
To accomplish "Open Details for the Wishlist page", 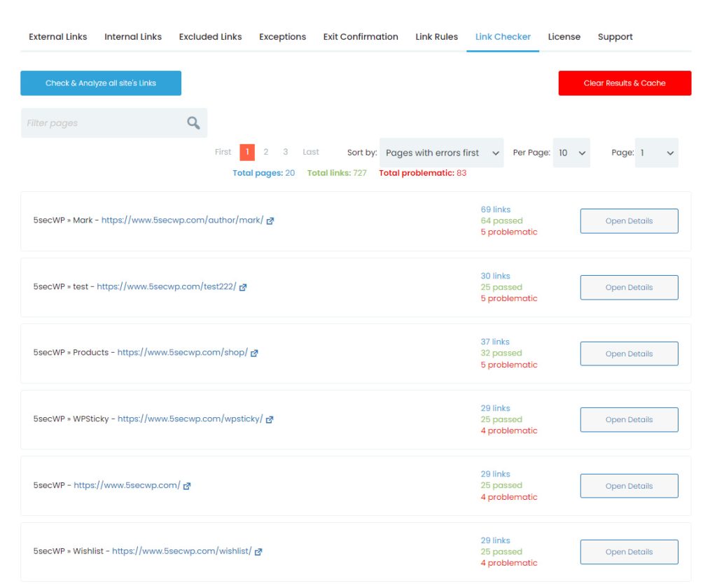I will coord(628,552).
